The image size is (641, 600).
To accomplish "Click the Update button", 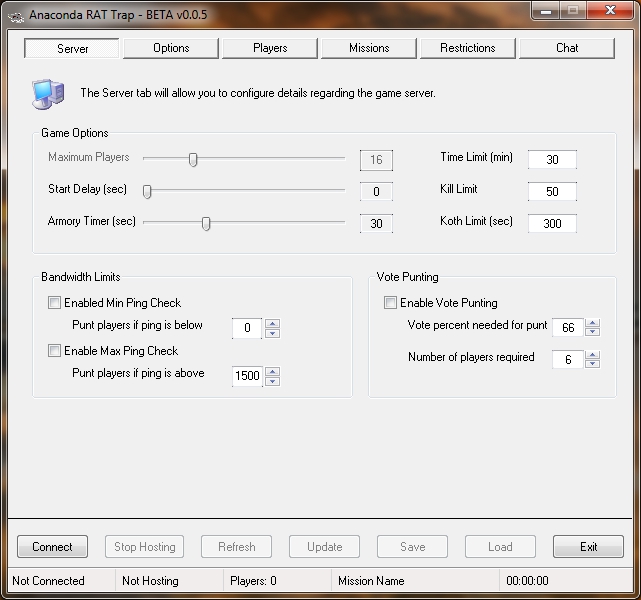I will coord(325,546).
